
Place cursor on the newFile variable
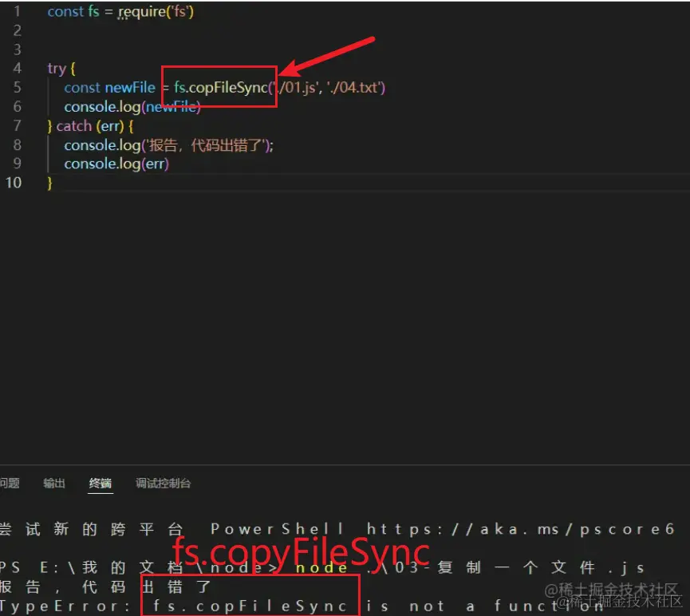click(x=128, y=87)
